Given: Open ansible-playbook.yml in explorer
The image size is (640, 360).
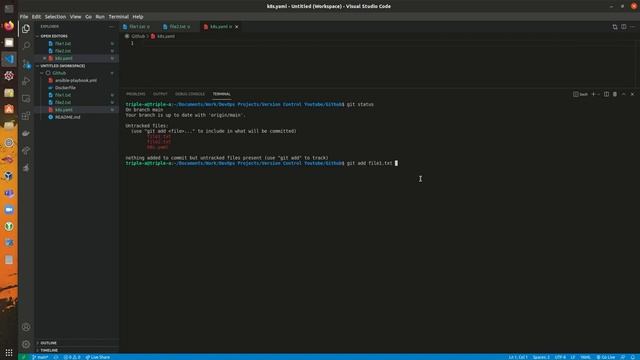Looking at the screenshot, I should [76, 80].
